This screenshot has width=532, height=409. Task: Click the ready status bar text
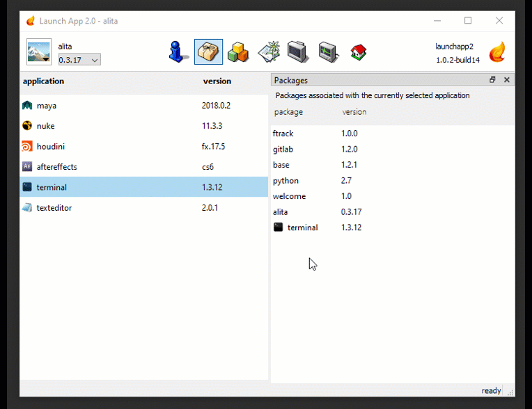point(491,391)
